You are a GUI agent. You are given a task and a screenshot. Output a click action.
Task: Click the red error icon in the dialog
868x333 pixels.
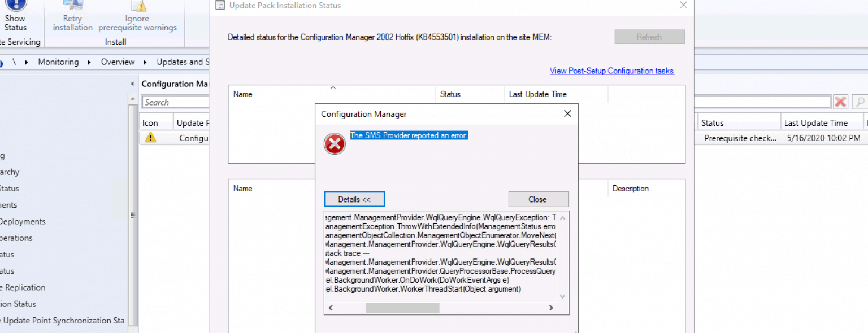point(334,143)
